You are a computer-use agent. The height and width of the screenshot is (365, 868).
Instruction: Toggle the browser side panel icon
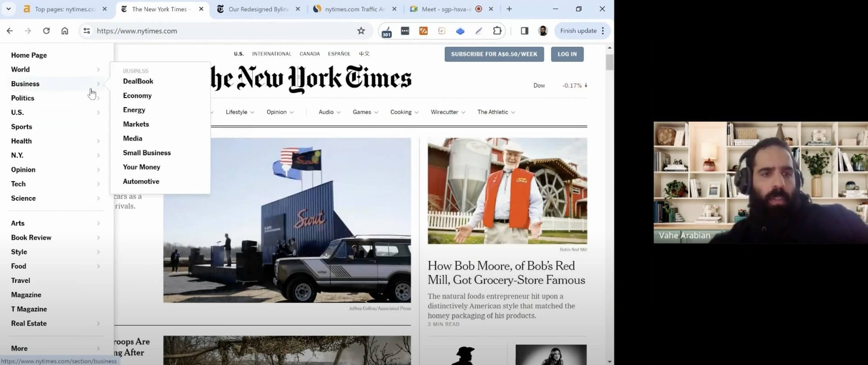pos(524,31)
